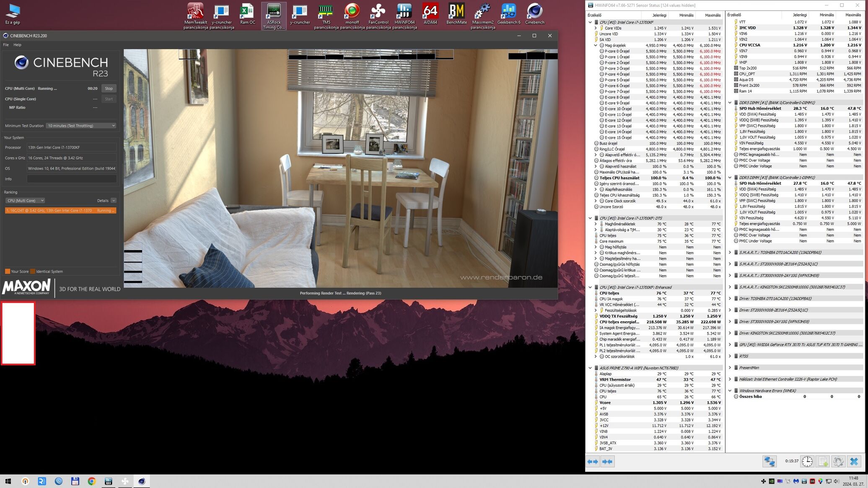Viewport: 868px width, 488px height.
Task: Select 'P-core 0 Órajel' row
Action: tap(655, 51)
